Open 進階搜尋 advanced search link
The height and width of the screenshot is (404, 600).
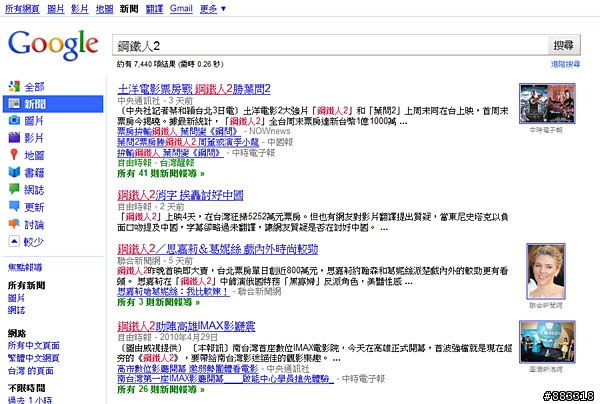(x=565, y=64)
